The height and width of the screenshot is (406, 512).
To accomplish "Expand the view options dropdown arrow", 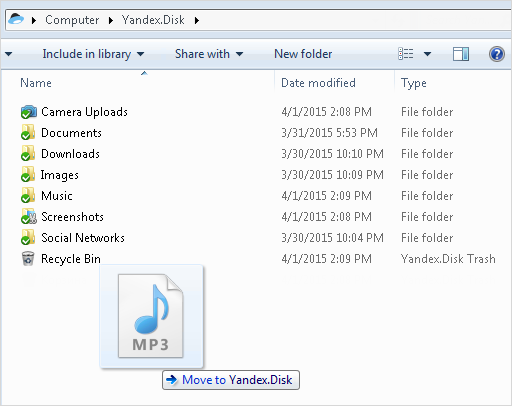I will [x=427, y=54].
